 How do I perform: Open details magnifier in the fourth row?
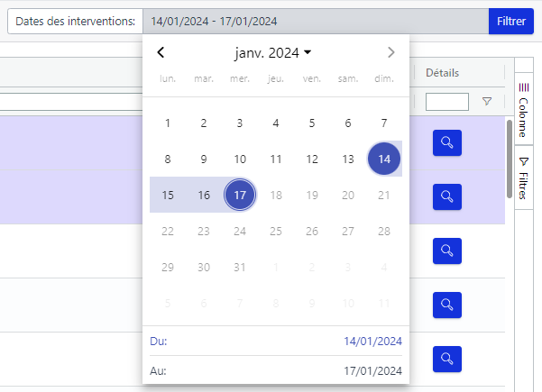447,305
